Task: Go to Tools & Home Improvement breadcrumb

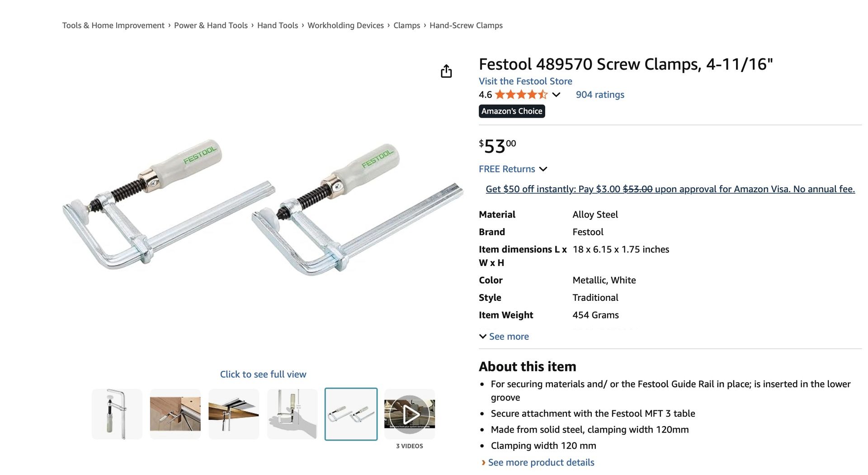Action: click(x=113, y=25)
